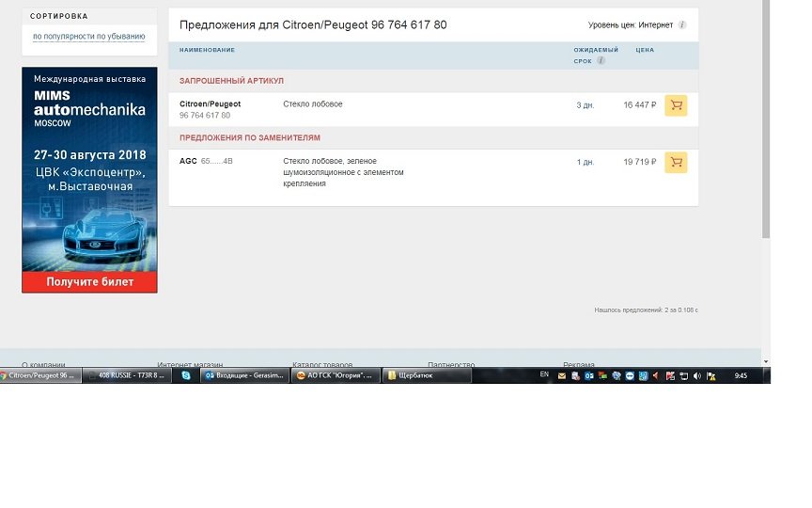Add Citroen/Peugeot 16 447 ₽ windshield to cart

[676, 105]
